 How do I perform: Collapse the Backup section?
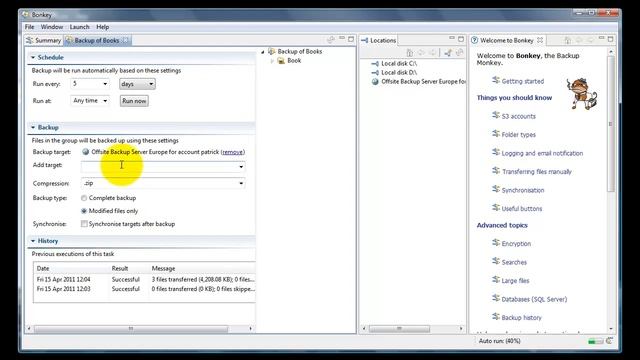point(33,127)
